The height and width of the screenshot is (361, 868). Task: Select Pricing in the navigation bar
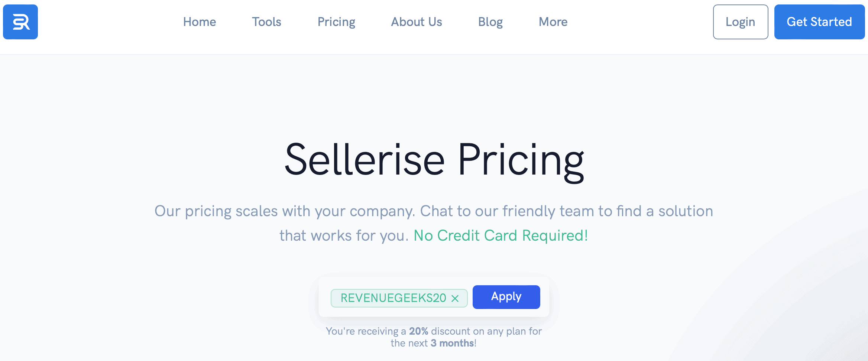[336, 22]
